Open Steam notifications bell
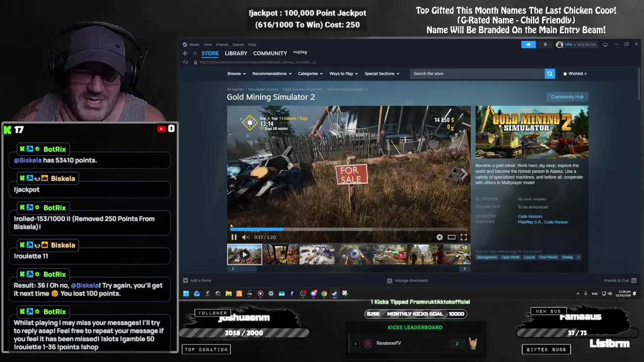The width and height of the screenshot is (644, 362). coord(545,44)
